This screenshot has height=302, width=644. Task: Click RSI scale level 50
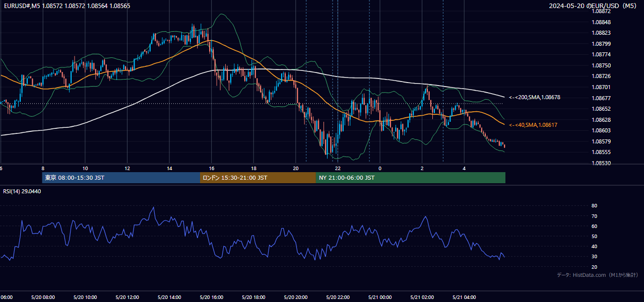click(594, 236)
